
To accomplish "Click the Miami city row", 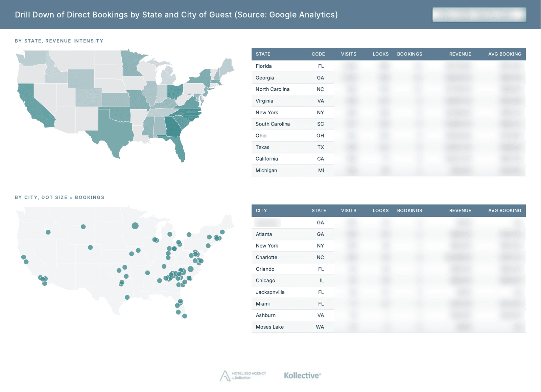I will (389, 304).
